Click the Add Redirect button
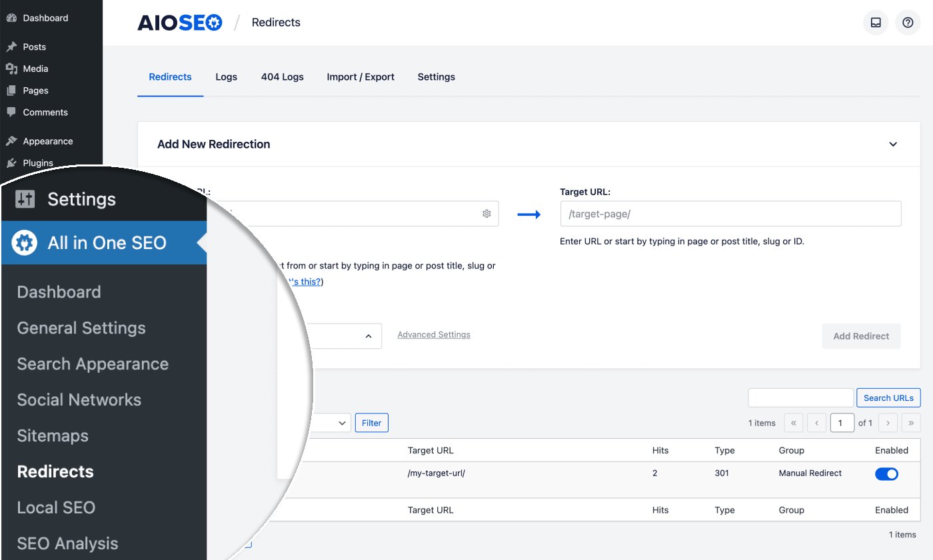Screen dimensions: 933x560 (x=861, y=336)
